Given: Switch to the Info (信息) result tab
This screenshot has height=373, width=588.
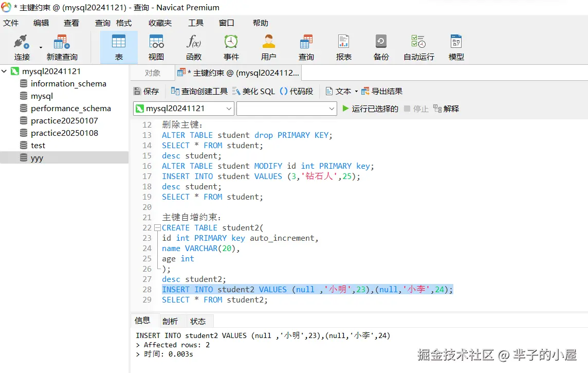Looking at the screenshot, I should [x=142, y=321].
